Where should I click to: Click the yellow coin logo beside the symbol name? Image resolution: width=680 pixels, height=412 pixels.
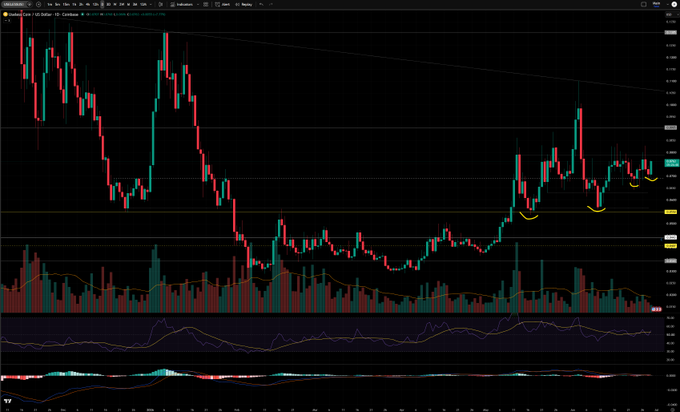5,14
